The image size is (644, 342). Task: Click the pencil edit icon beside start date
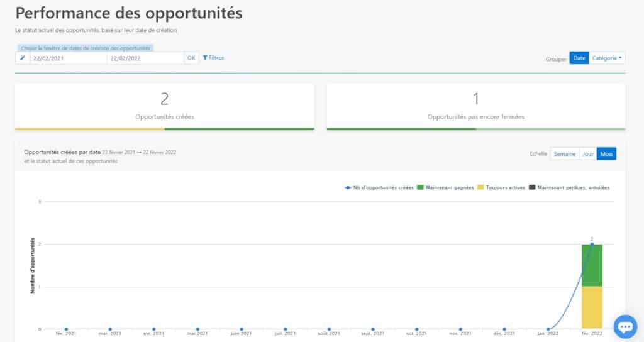click(23, 58)
